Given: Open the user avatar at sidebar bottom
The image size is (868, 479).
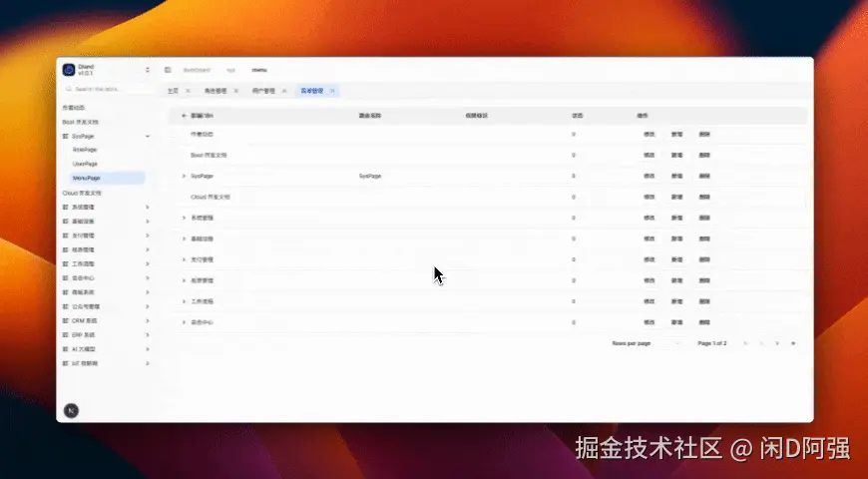Looking at the screenshot, I should coord(71,410).
